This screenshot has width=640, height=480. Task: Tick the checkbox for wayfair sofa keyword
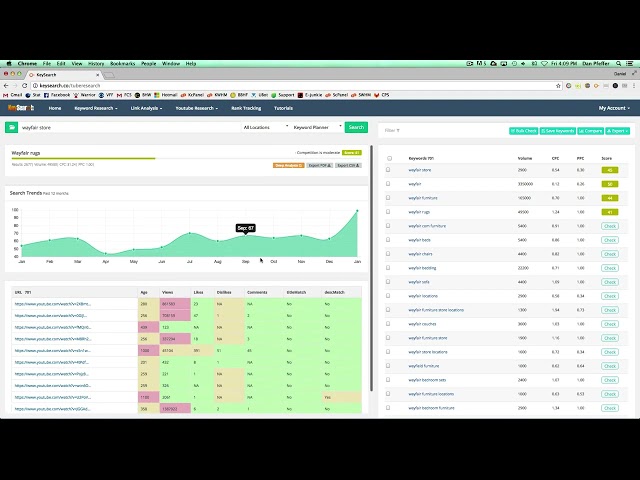(388, 282)
